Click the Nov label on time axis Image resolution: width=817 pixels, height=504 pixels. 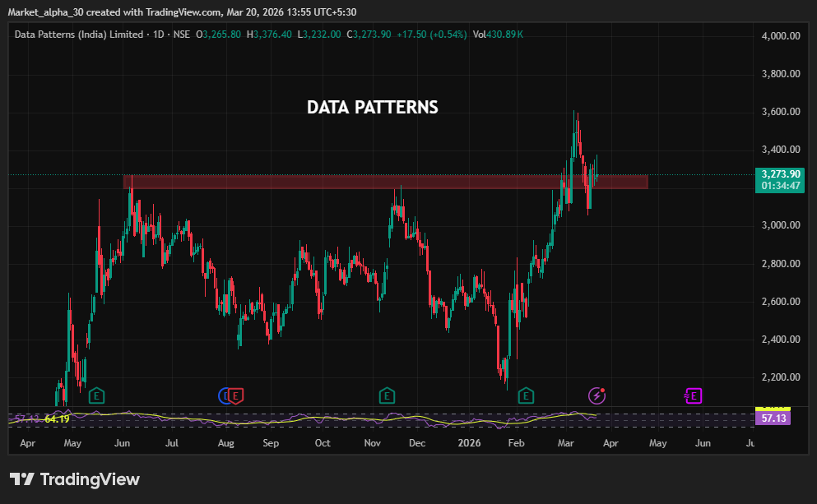(372, 443)
